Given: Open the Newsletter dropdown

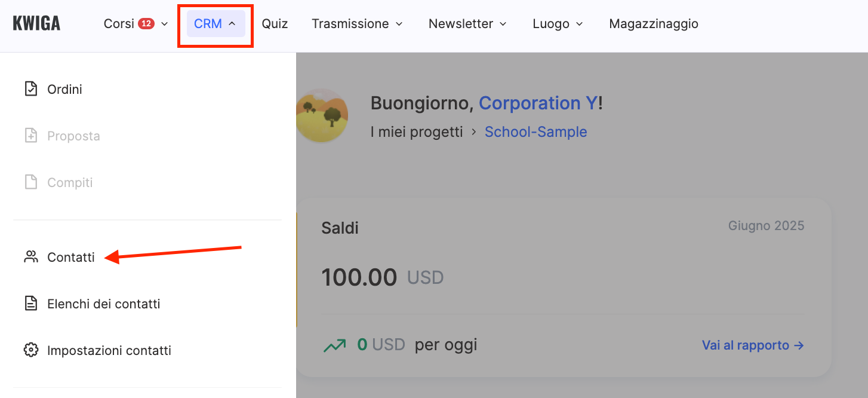Looking at the screenshot, I should pos(467,24).
